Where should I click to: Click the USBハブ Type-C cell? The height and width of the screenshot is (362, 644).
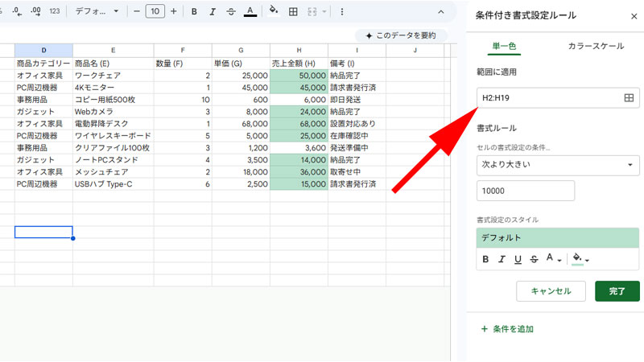tap(114, 184)
